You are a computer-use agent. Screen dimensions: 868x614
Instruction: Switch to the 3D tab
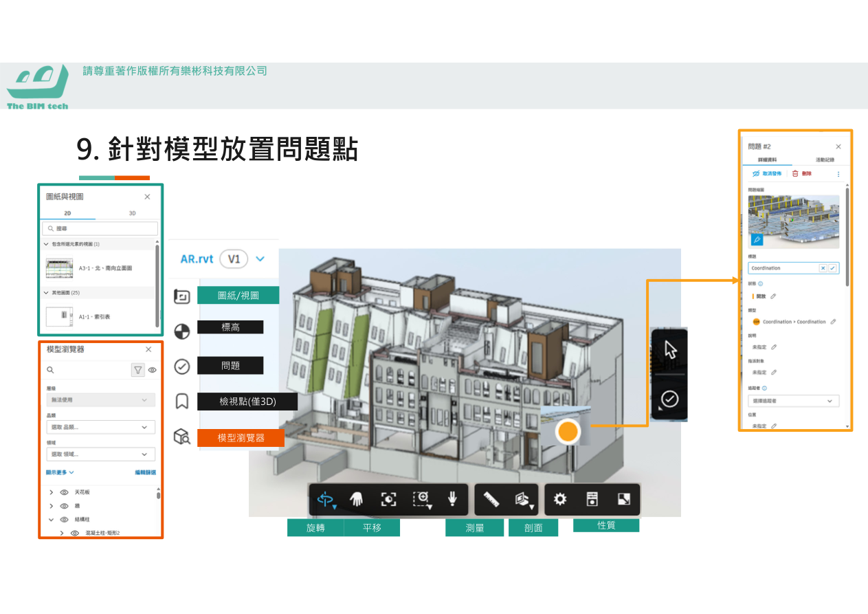(132, 213)
